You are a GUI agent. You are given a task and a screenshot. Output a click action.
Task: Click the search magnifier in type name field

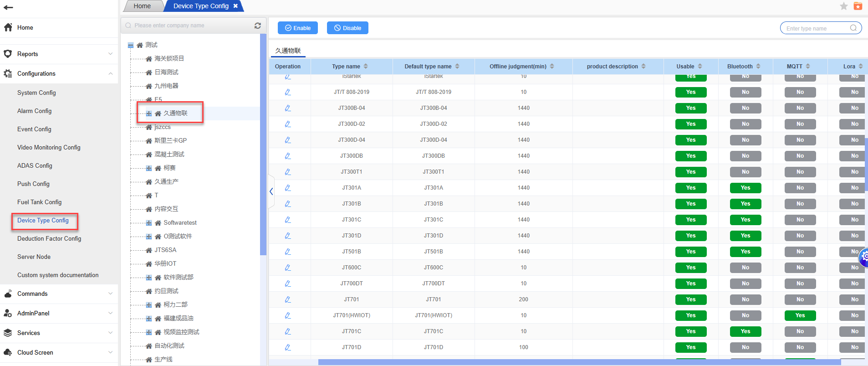coord(853,28)
